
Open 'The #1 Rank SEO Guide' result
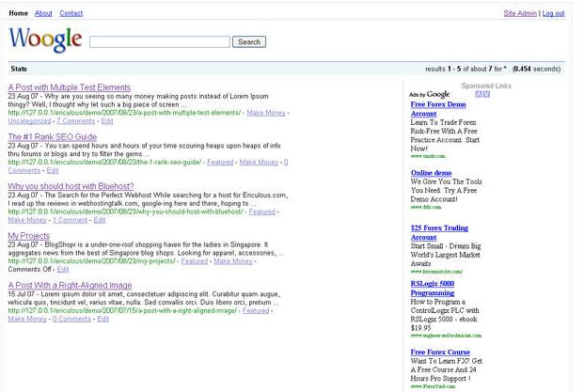pyautogui.click(x=53, y=136)
